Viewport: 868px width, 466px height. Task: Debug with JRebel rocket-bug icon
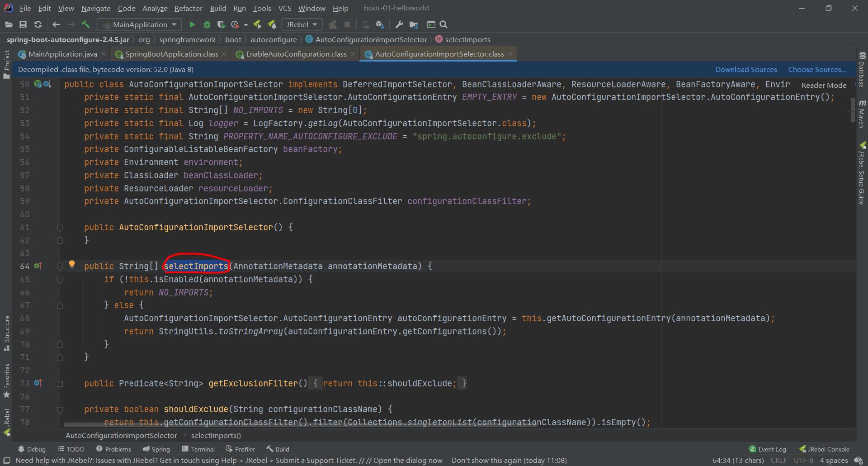click(x=272, y=24)
